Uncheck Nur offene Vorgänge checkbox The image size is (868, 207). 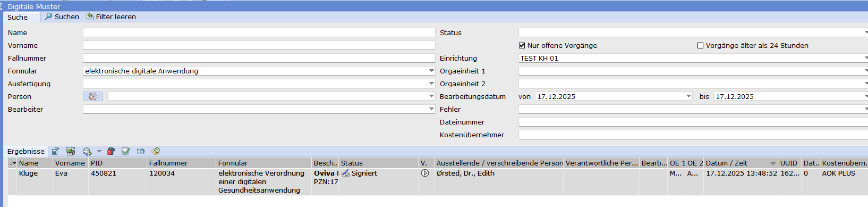pyautogui.click(x=522, y=46)
